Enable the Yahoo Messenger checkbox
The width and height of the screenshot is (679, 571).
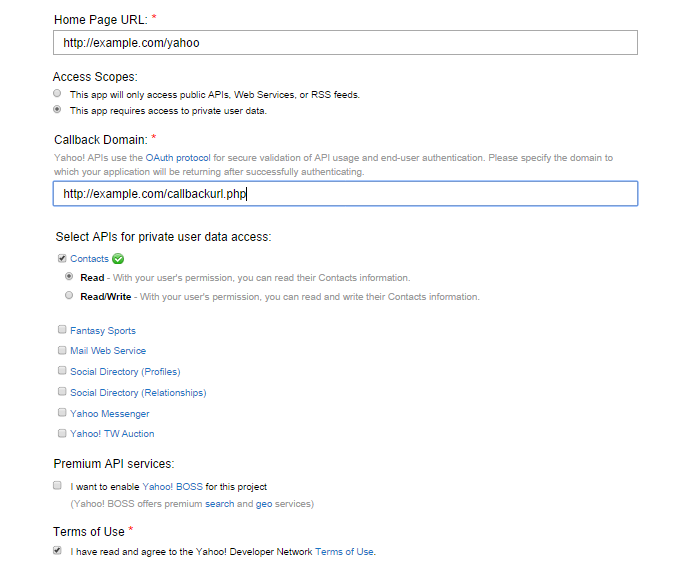pos(62,413)
